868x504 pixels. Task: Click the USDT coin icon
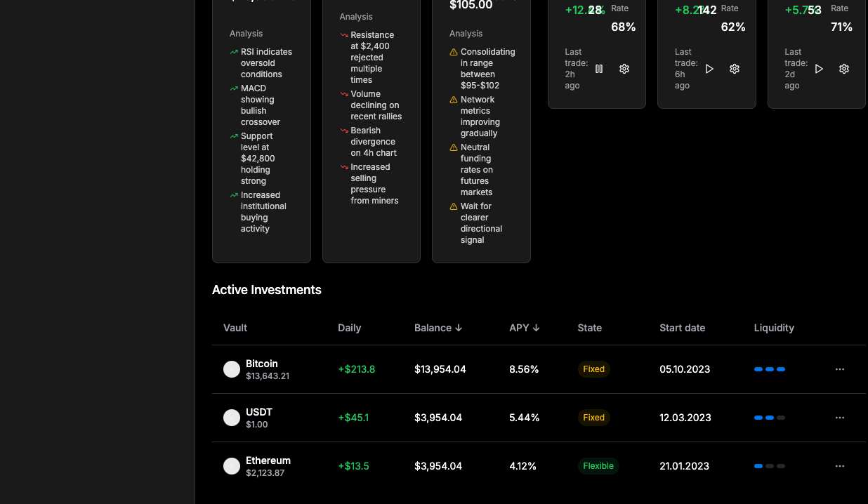point(232,418)
